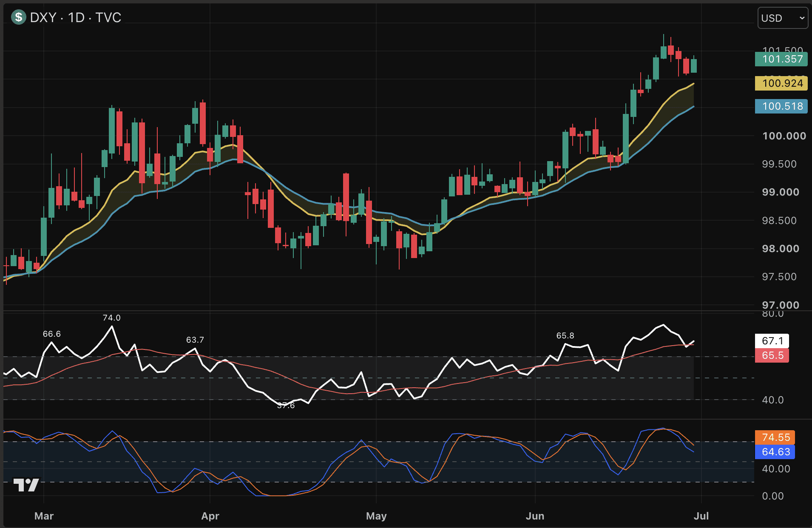The image size is (812, 528).
Task: Click the Mar label on the time axis
Action: coord(44,516)
